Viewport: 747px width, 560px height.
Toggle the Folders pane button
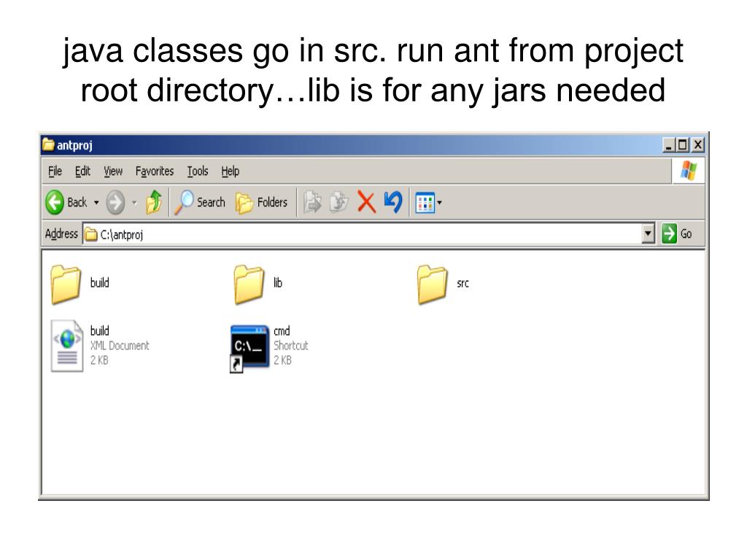pos(262,203)
